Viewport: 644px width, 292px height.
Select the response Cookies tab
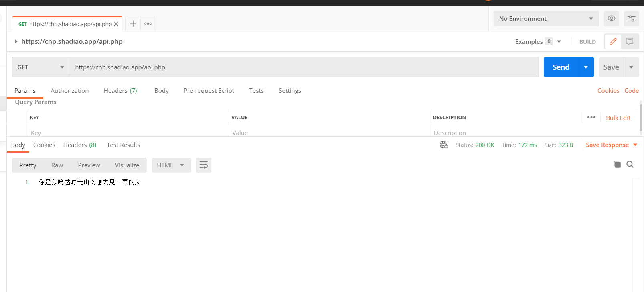coord(44,145)
